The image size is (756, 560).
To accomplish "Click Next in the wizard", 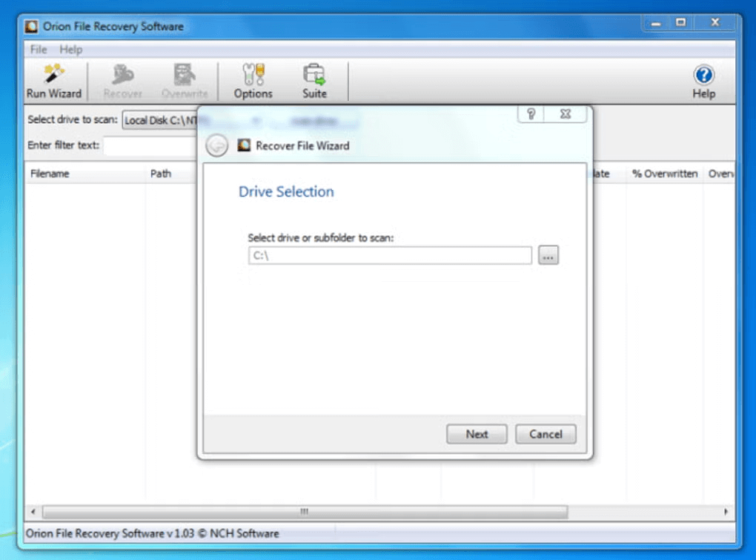I will click(x=477, y=434).
